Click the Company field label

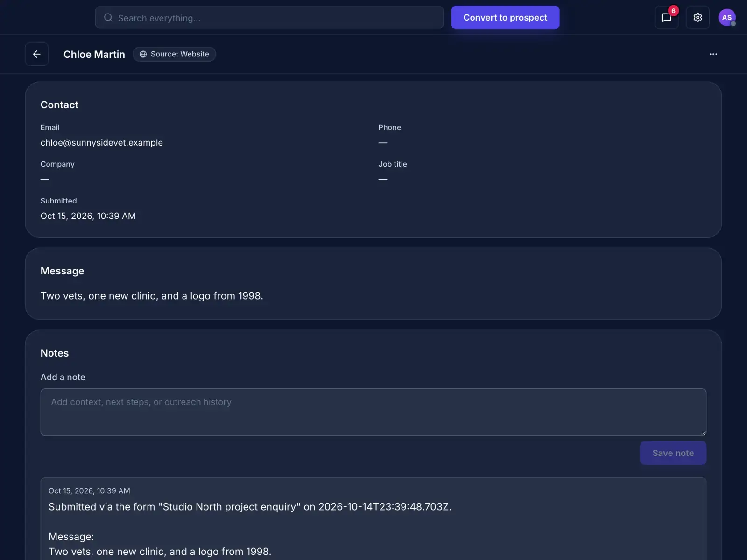[x=57, y=164]
